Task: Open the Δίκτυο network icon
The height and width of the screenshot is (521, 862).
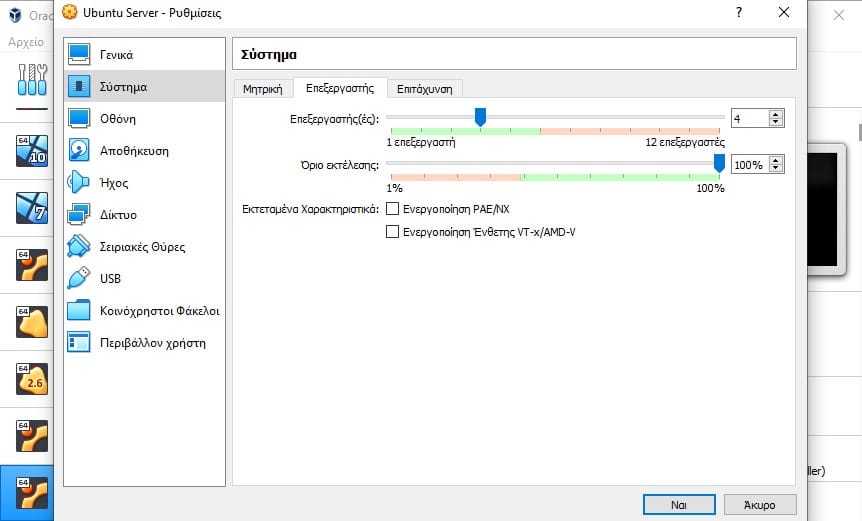Action: tap(78, 214)
